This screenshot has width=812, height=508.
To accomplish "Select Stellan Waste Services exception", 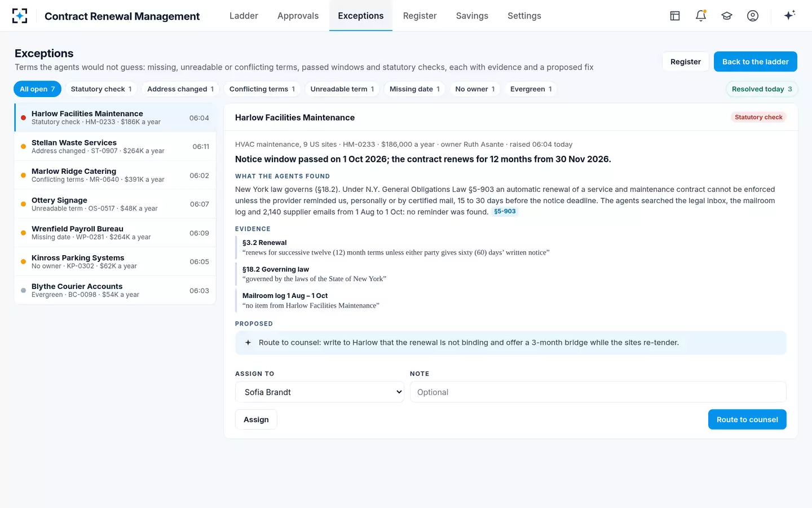I will [x=115, y=146].
